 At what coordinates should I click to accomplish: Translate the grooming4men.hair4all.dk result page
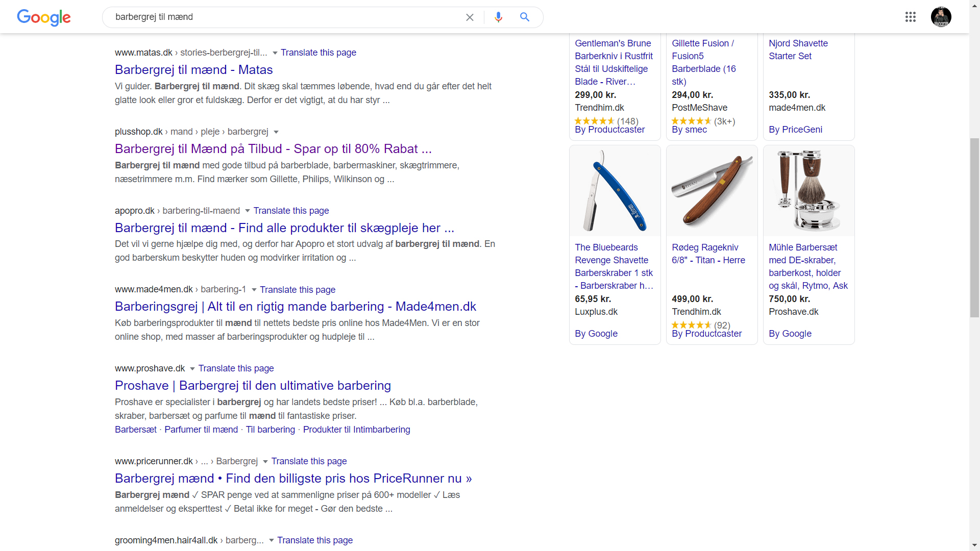315,540
